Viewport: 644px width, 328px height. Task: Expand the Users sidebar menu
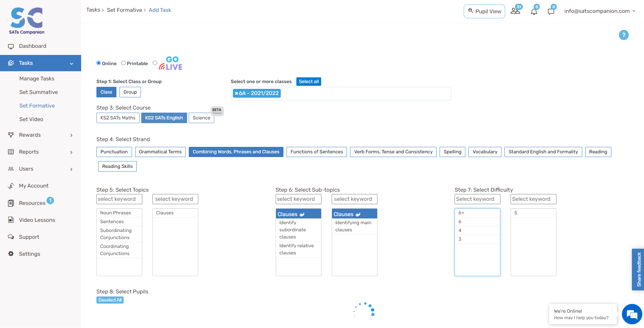71,169
